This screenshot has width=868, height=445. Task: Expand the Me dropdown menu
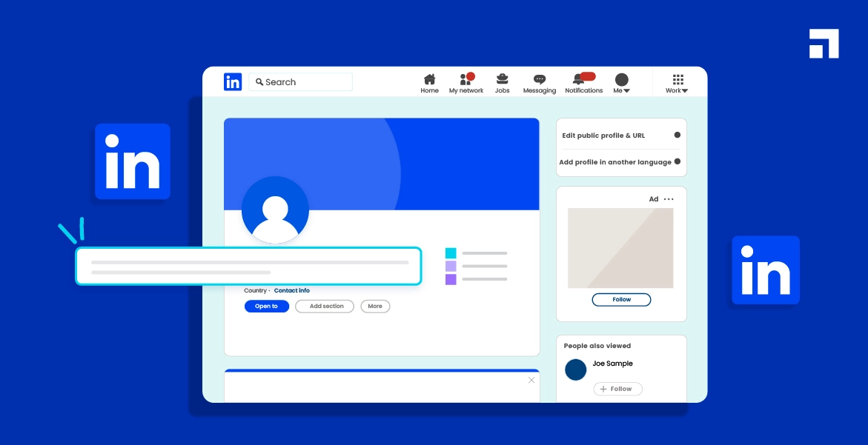(x=622, y=84)
